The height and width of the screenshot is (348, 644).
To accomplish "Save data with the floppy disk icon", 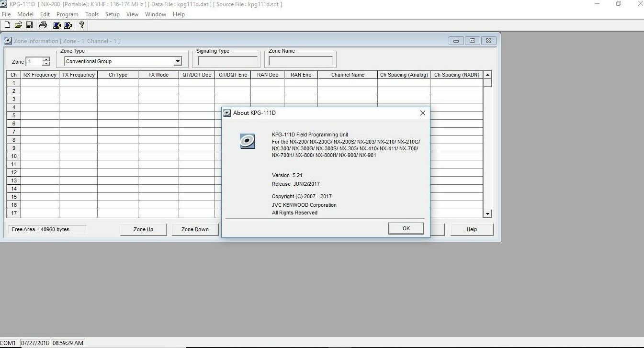I will tap(29, 25).
